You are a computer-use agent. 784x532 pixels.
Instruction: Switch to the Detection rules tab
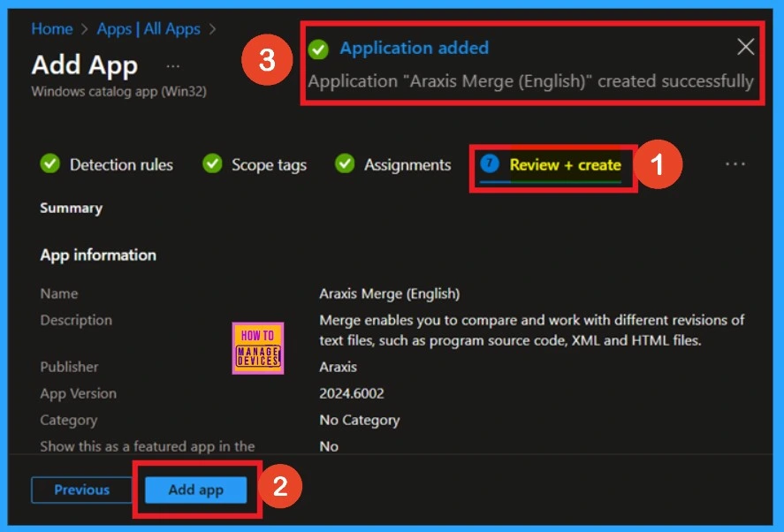(121, 164)
